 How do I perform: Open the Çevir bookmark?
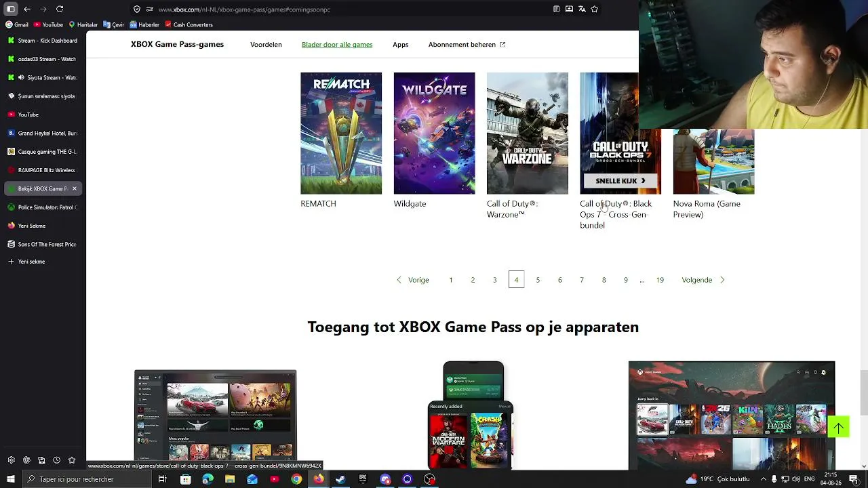point(114,25)
